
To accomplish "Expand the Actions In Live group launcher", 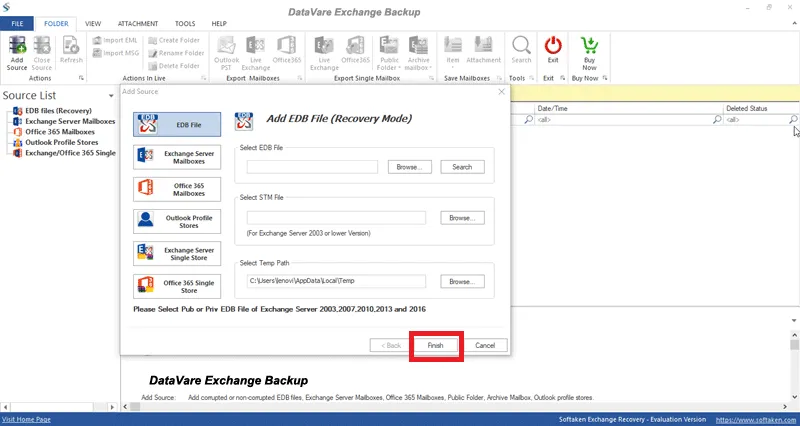I will 204,78.
